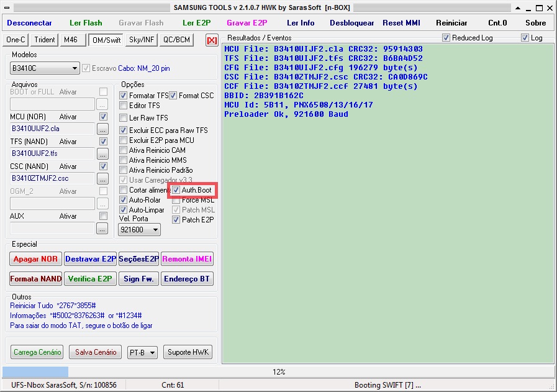Image resolution: width=557 pixels, height=392 pixels.
Task: Toggle MCU (NOR) Ativar checkbox
Action: tap(103, 116)
